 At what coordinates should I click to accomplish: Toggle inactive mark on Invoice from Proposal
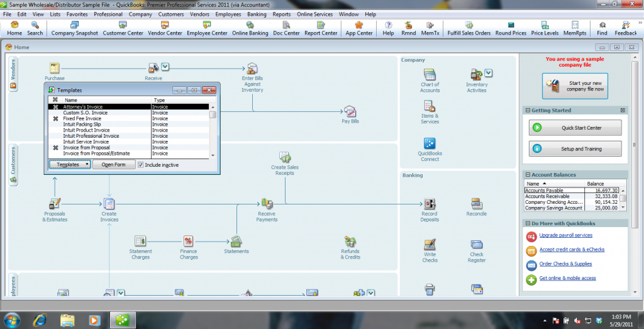tap(55, 147)
